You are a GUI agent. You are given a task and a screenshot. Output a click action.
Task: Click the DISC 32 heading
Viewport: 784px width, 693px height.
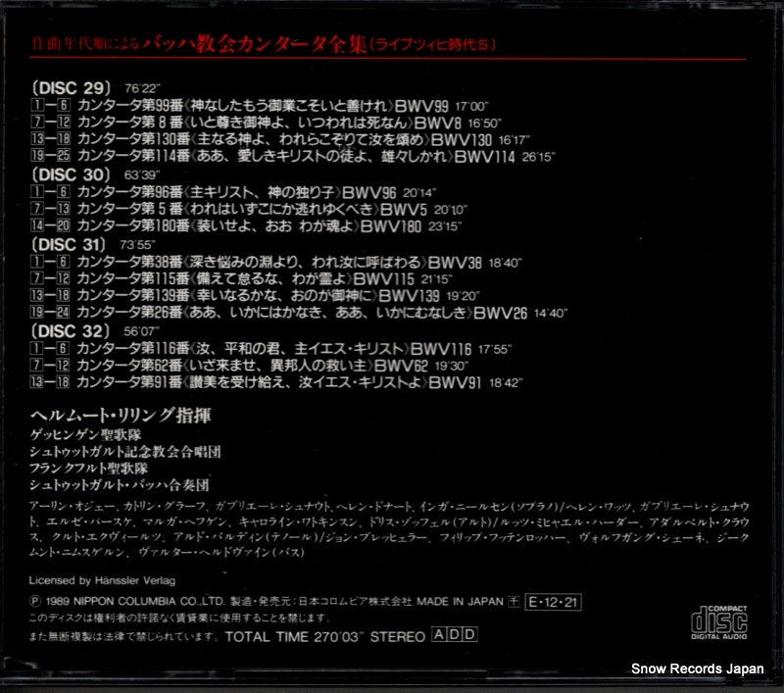pyautogui.click(x=70, y=331)
